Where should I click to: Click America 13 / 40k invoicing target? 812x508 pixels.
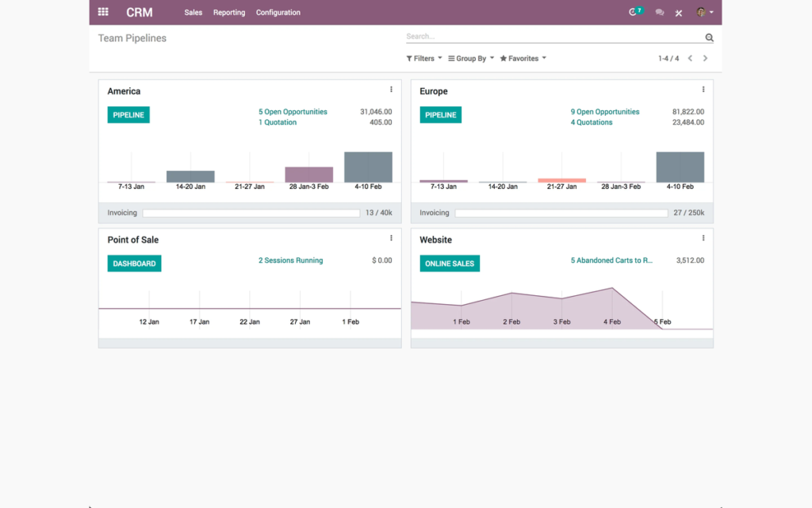[x=378, y=213]
